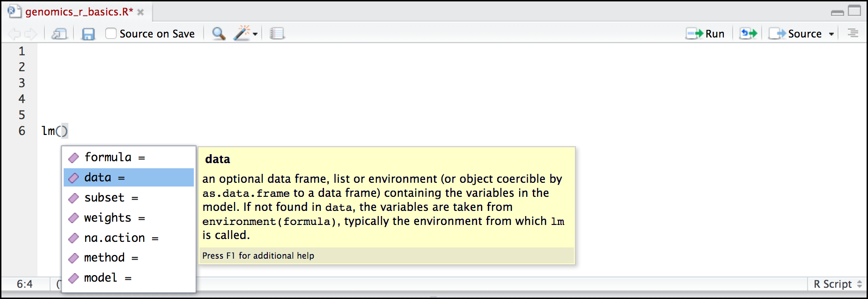
Task: Open the Code Tools dropdown arrow
Action: point(255,34)
